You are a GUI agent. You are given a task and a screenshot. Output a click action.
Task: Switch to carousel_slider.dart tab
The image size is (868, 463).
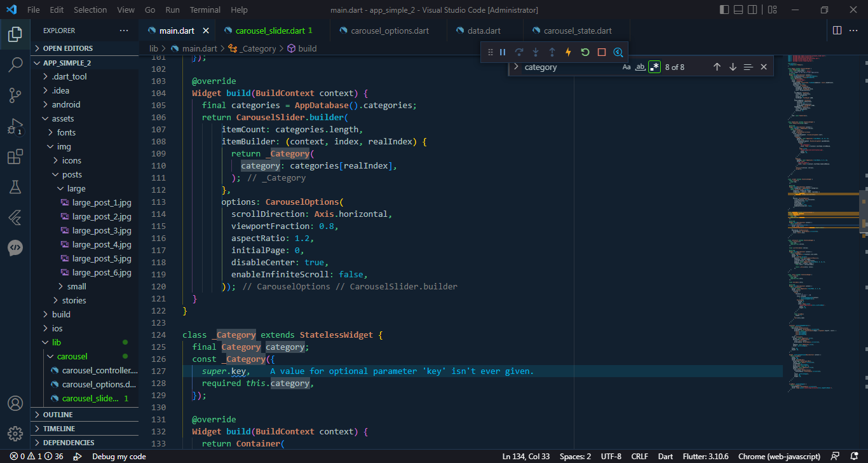(x=273, y=31)
